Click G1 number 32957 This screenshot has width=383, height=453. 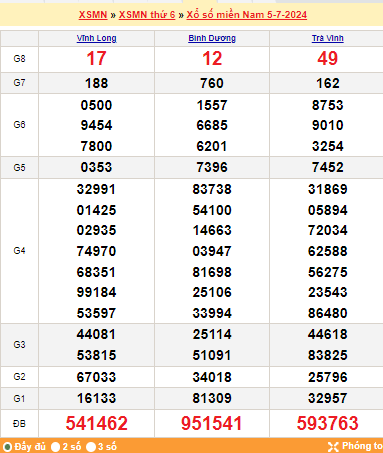pos(328,398)
